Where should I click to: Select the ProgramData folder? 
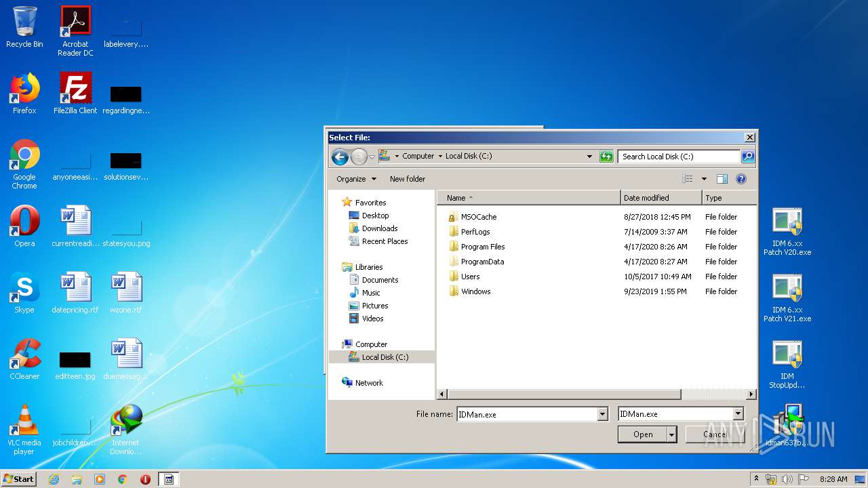[x=482, y=262]
